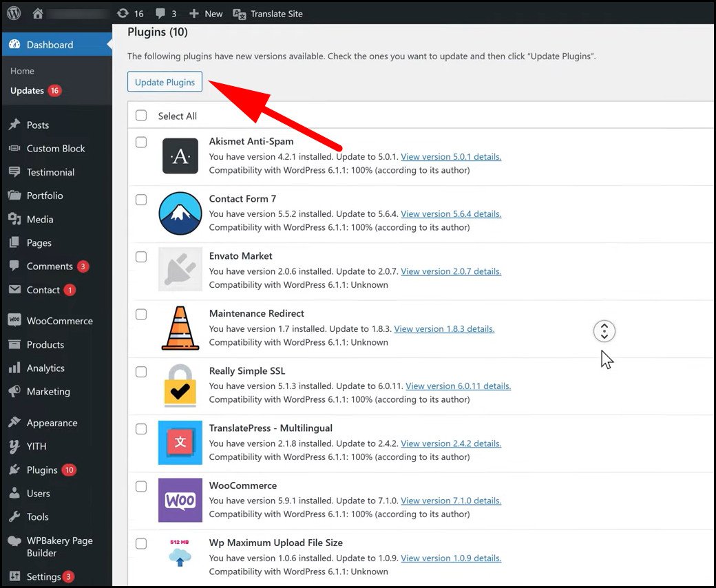Image resolution: width=716 pixels, height=588 pixels.
Task: Click the WooCommerce plugin logo
Action: [180, 501]
